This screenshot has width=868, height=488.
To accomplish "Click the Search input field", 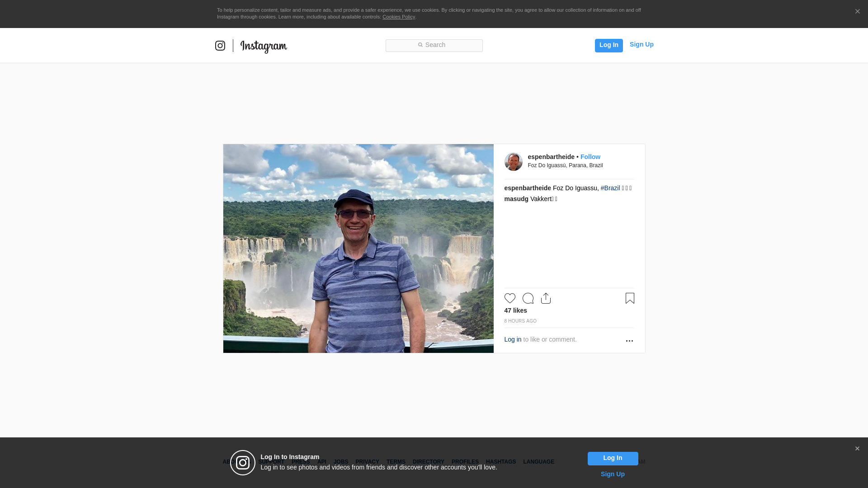I will click(434, 45).
